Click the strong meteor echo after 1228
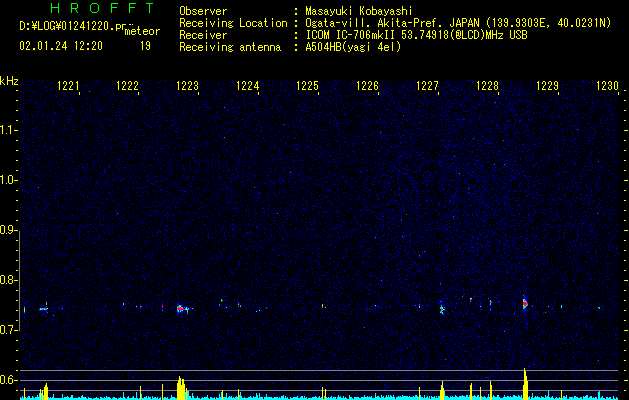Screen dimensions: 629x400 pyautogui.click(x=525, y=304)
